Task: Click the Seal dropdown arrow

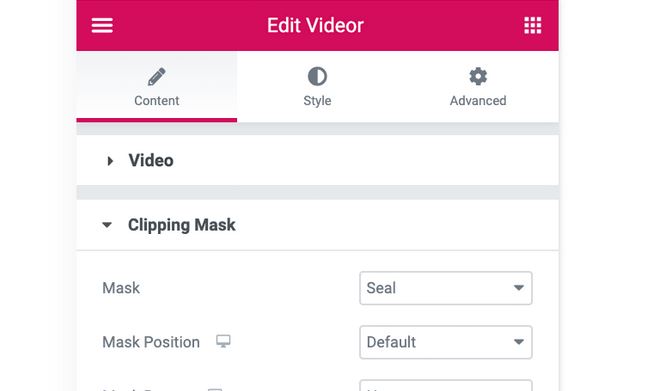Action: point(519,288)
